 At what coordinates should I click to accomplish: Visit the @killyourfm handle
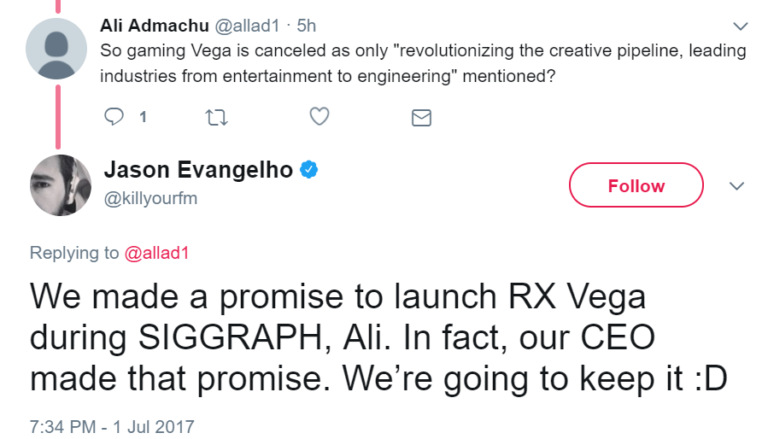coord(151,197)
